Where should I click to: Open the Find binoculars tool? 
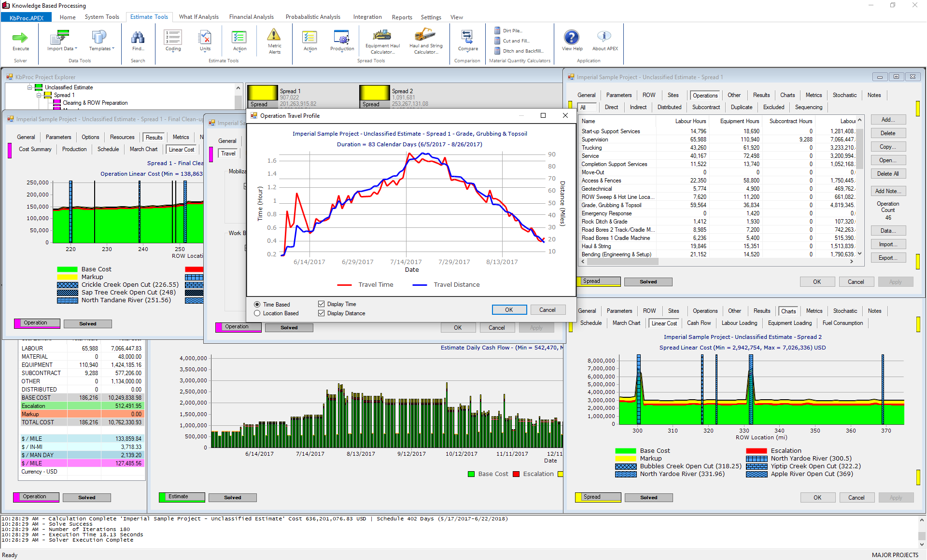coord(138,38)
